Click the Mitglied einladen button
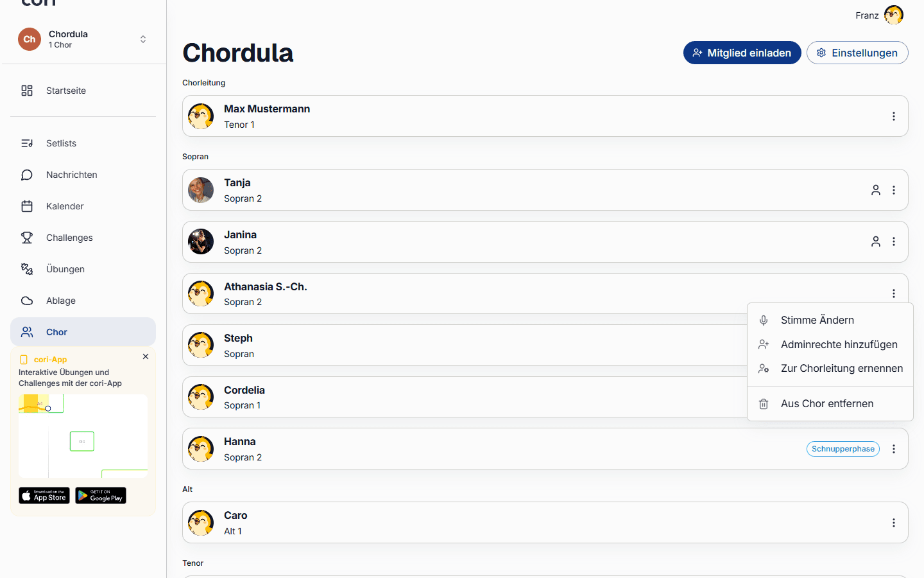This screenshot has width=924, height=578. tap(742, 53)
